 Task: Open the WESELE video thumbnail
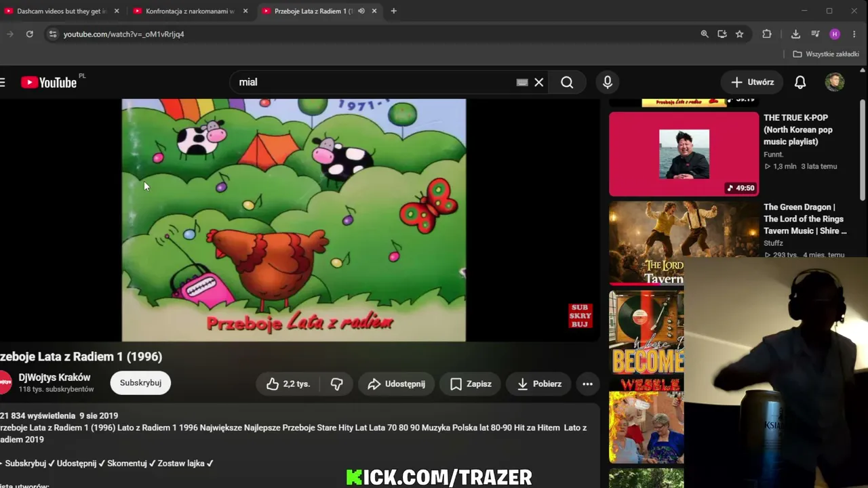point(646,420)
